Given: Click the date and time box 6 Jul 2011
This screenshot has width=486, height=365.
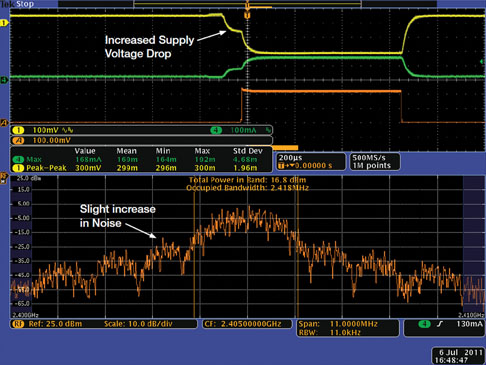Looking at the screenshot, I should [x=458, y=356].
